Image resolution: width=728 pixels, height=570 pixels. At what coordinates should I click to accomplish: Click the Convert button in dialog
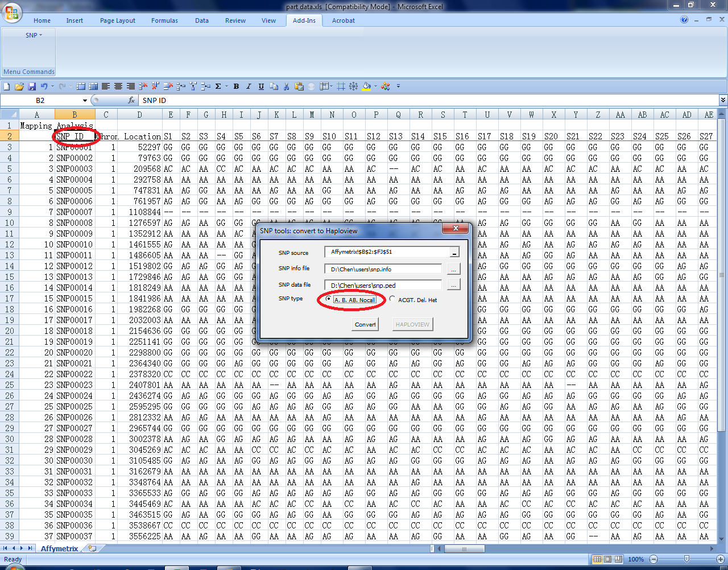[365, 324]
